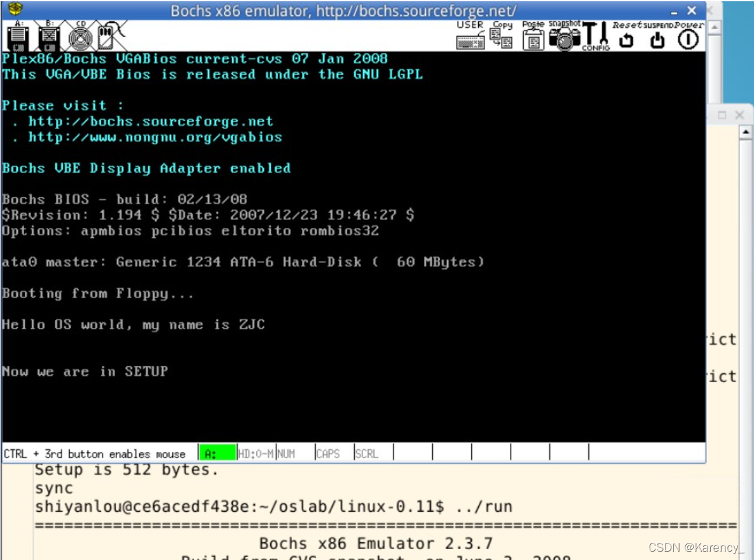Click scroll-up arrow of terminal window

745,132
